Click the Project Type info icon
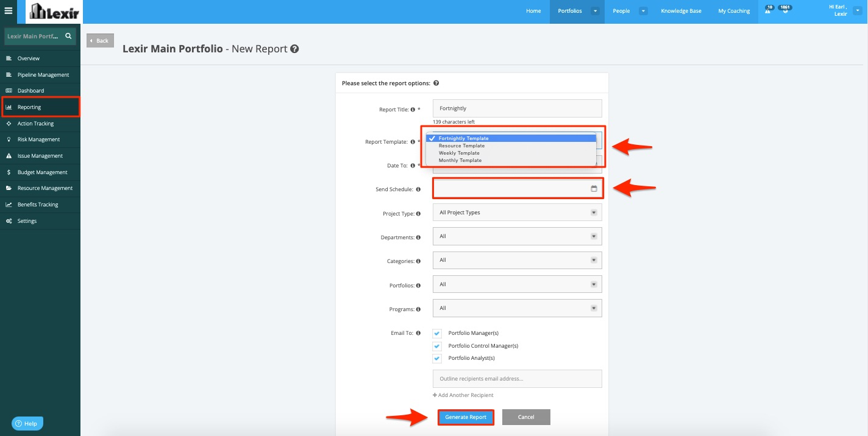 pos(418,214)
